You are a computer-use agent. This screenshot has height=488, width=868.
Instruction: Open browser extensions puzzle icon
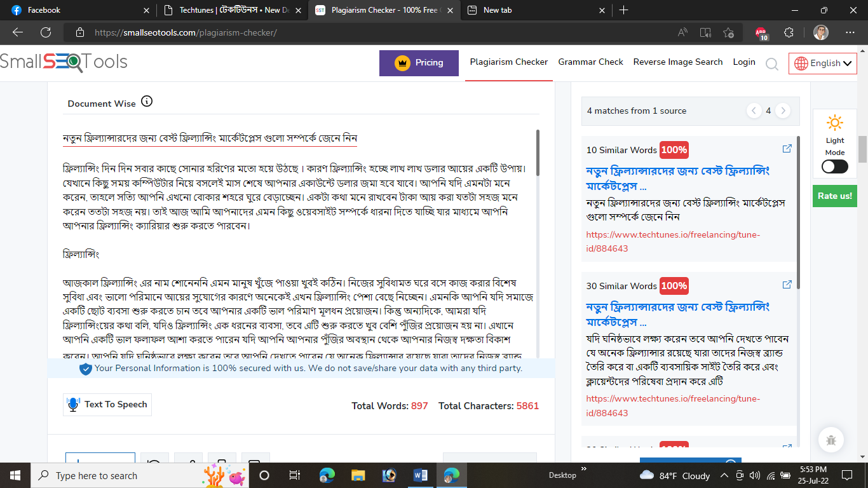(789, 32)
